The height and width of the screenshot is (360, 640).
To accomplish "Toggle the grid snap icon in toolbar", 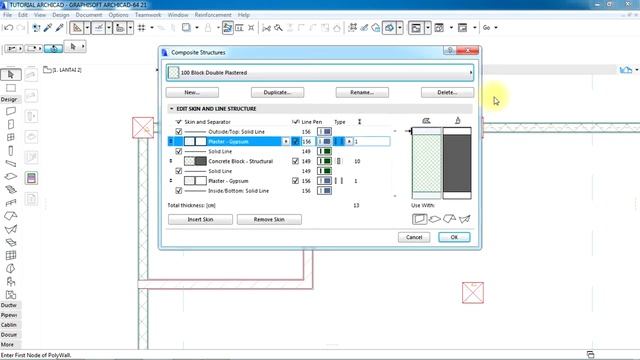I will coord(142,28).
